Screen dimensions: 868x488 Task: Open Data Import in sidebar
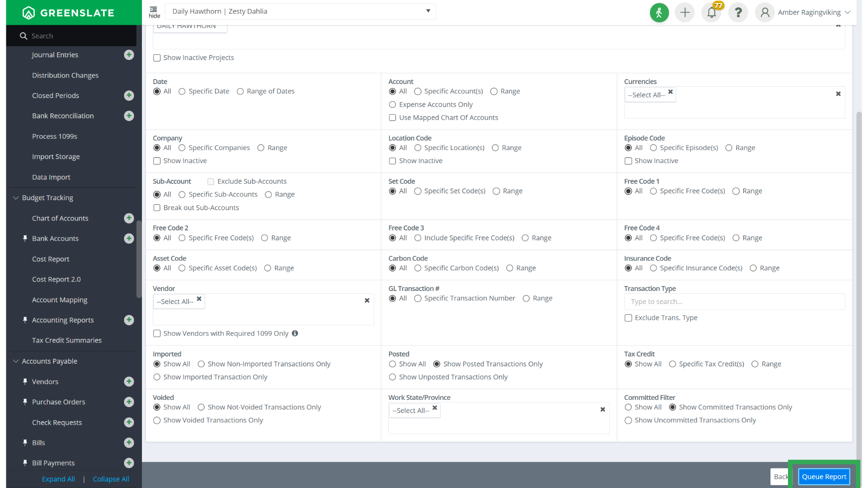51,178
